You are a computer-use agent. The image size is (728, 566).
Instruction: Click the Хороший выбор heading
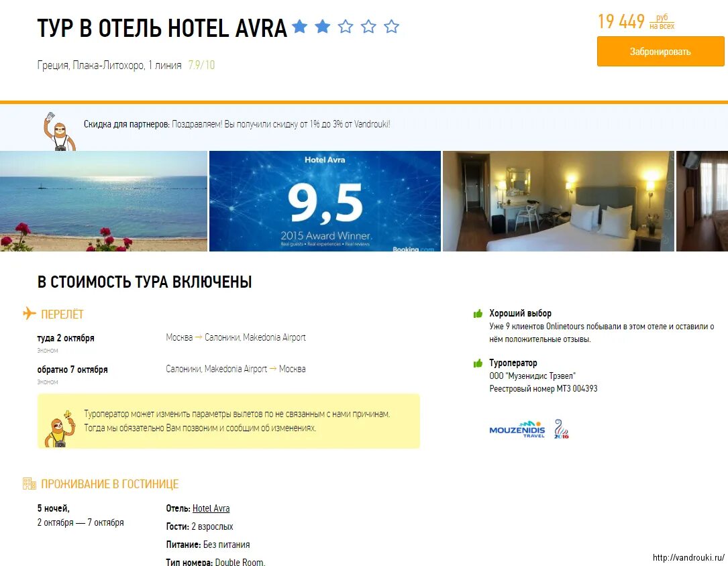tap(521, 313)
